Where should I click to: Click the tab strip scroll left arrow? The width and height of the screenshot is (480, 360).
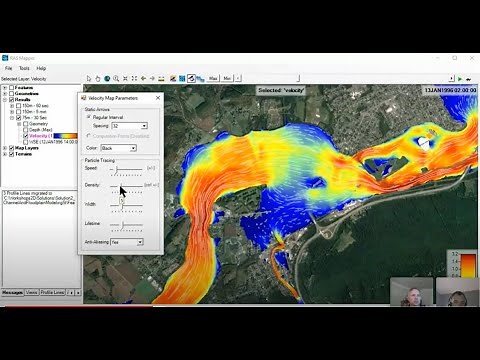(72, 293)
